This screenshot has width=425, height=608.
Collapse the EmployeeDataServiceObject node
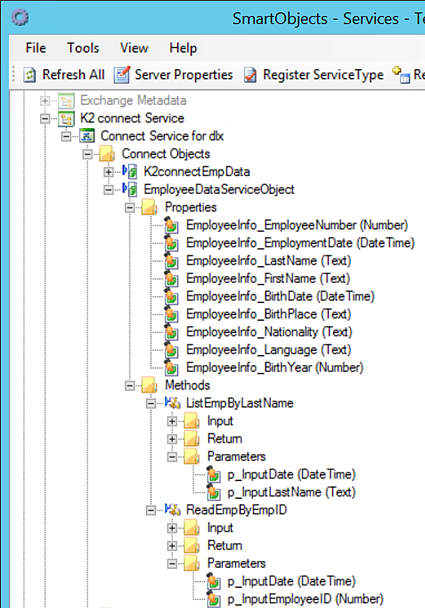pos(109,190)
